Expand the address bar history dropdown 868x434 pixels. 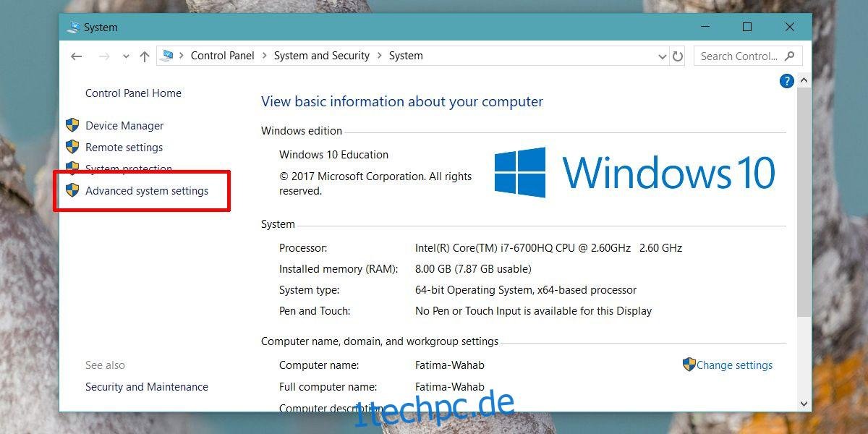click(663, 56)
